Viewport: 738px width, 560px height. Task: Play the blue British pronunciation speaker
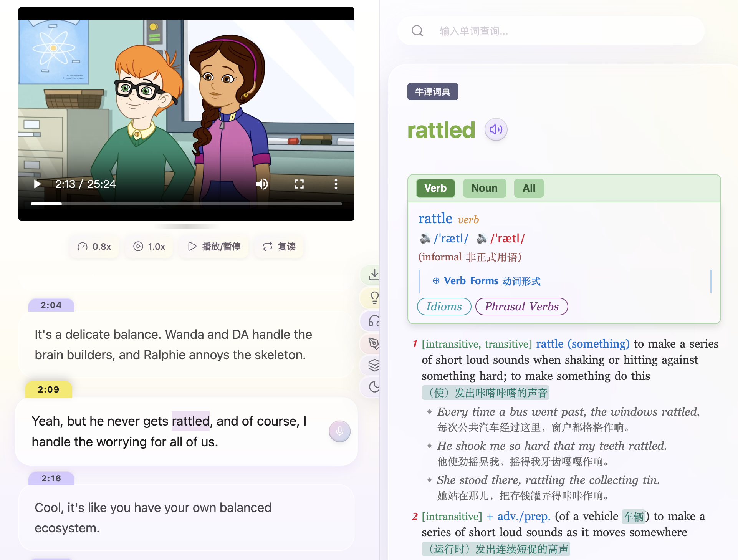[425, 239]
